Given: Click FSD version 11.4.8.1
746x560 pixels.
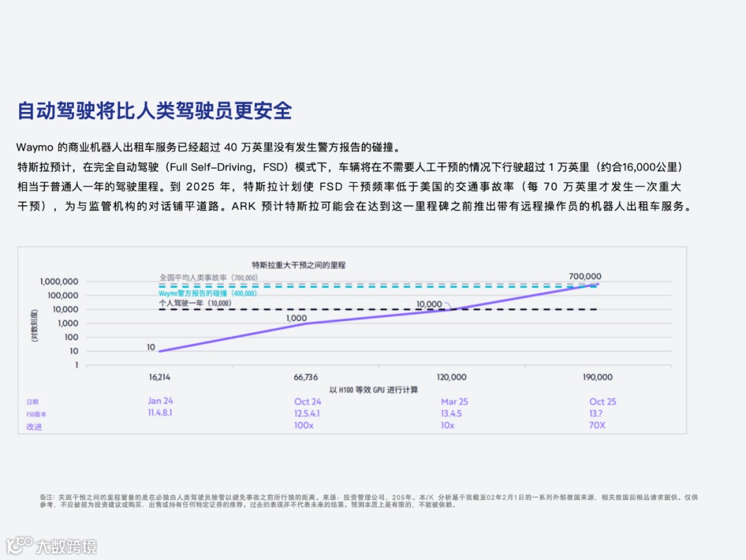Looking at the screenshot, I should click(160, 412).
